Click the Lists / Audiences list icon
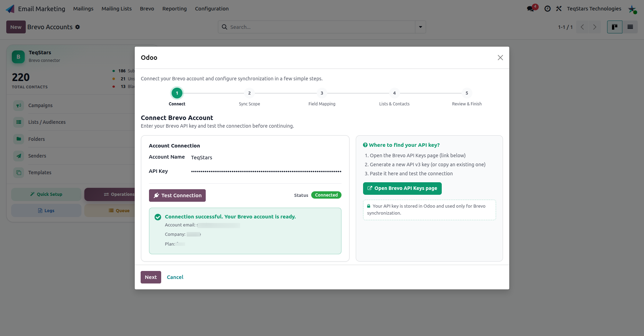 click(x=19, y=122)
